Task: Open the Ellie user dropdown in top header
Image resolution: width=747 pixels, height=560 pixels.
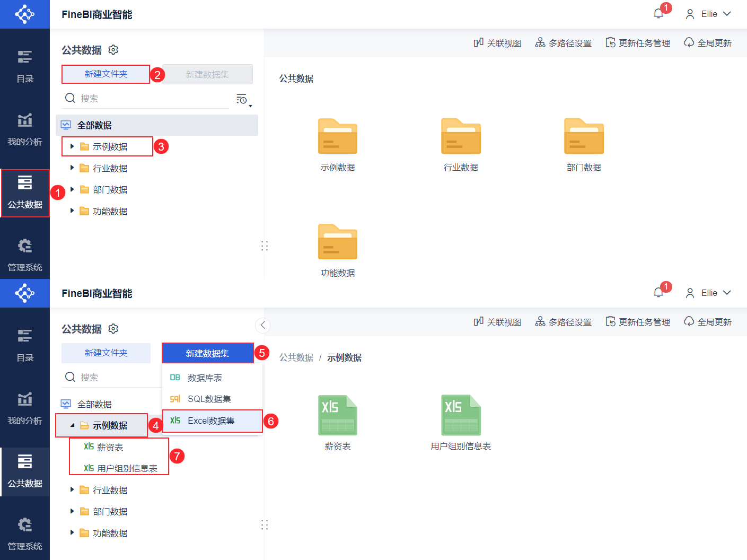Action: point(708,14)
